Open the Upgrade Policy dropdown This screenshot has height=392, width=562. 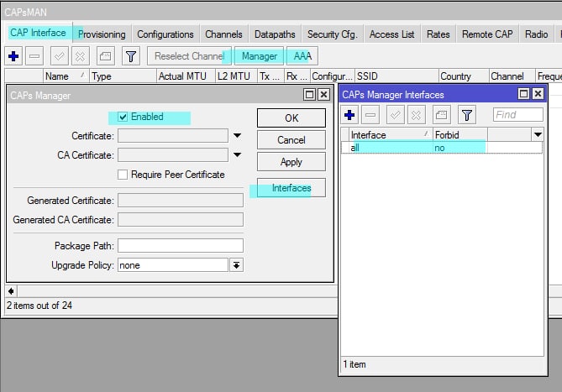237,265
